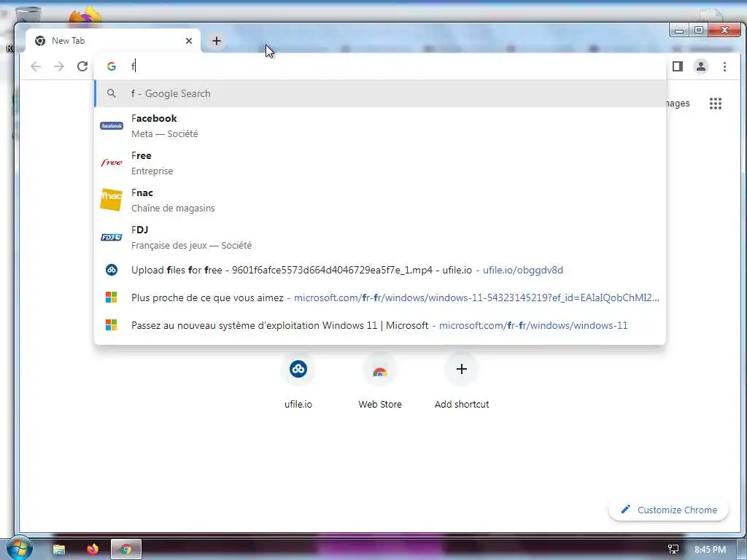Click the Facebook logo thumbnail

[112, 125]
